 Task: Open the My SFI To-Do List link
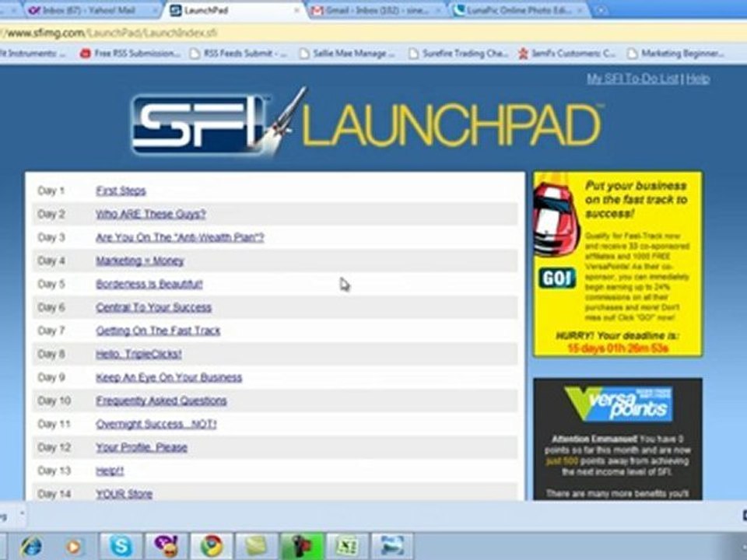(632, 79)
